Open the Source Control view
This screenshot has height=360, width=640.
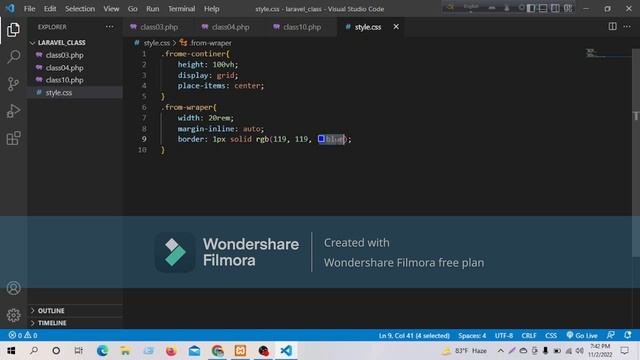13,84
